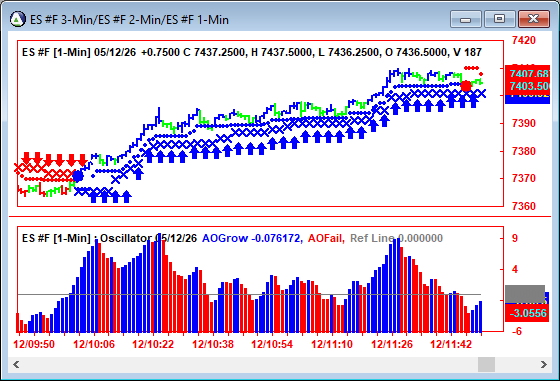Click the 7360 price axis label
560x381 pixels.
524,206
